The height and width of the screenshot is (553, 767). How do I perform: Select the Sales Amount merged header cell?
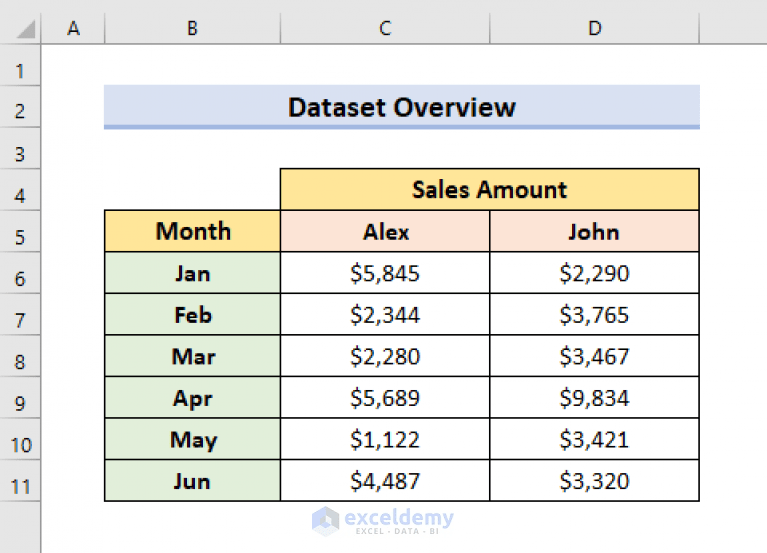[489, 189]
